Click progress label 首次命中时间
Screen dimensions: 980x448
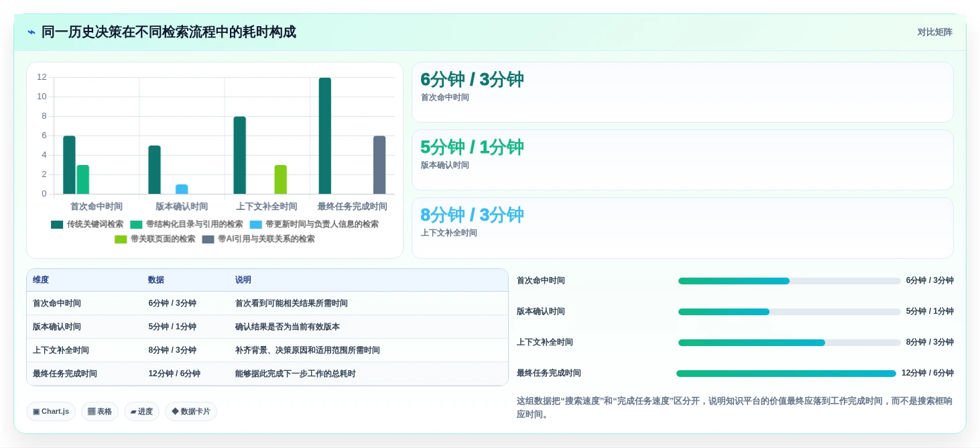coord(541,280)
